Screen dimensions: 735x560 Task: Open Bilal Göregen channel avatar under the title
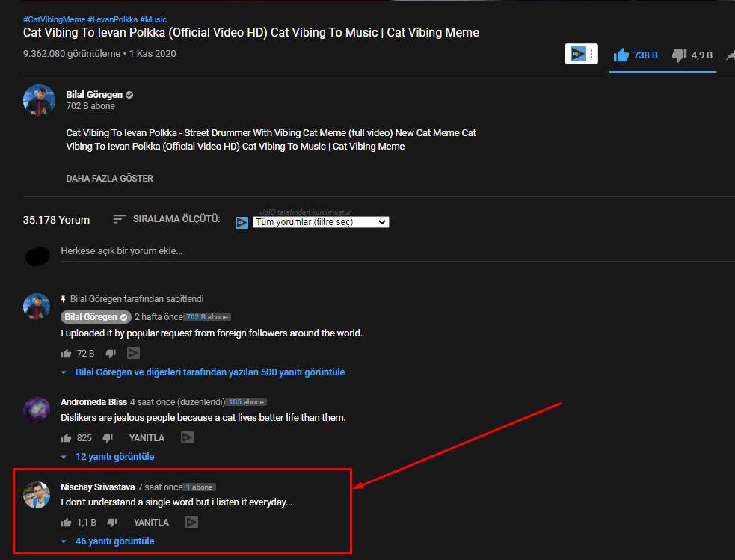(40, 100)
